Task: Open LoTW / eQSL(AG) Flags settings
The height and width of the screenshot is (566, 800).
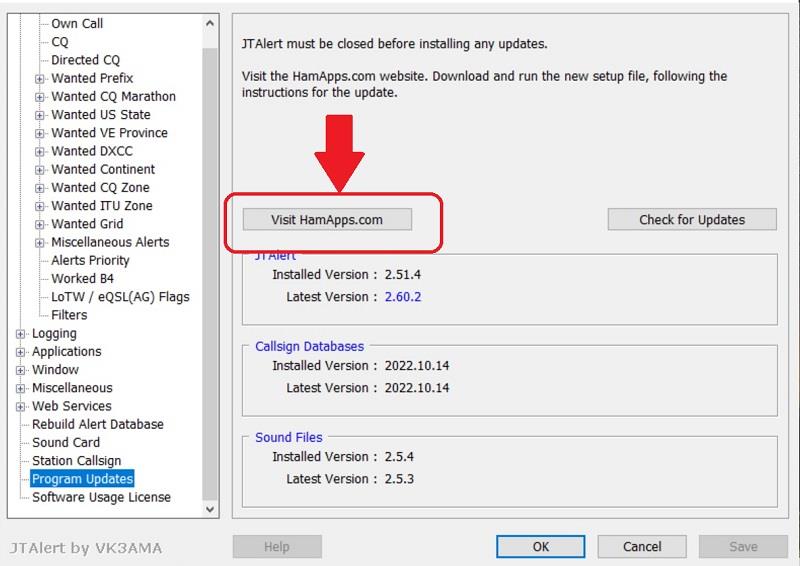Action: 120,297
